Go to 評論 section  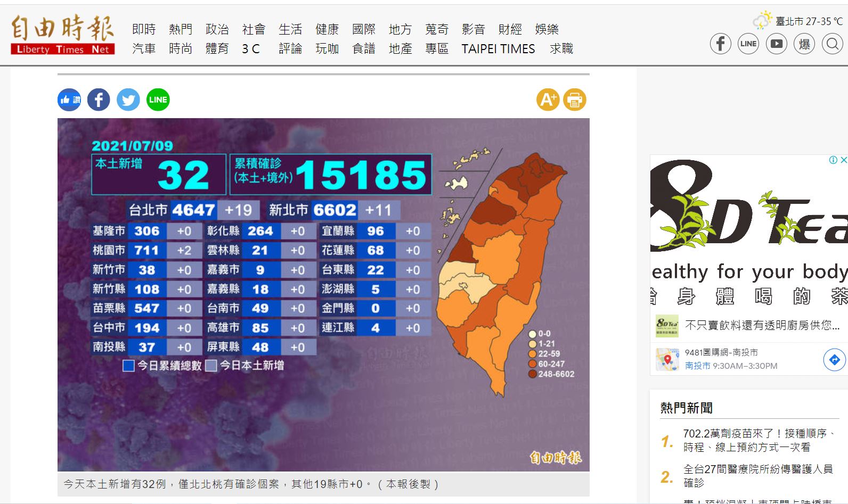point(290,49)
